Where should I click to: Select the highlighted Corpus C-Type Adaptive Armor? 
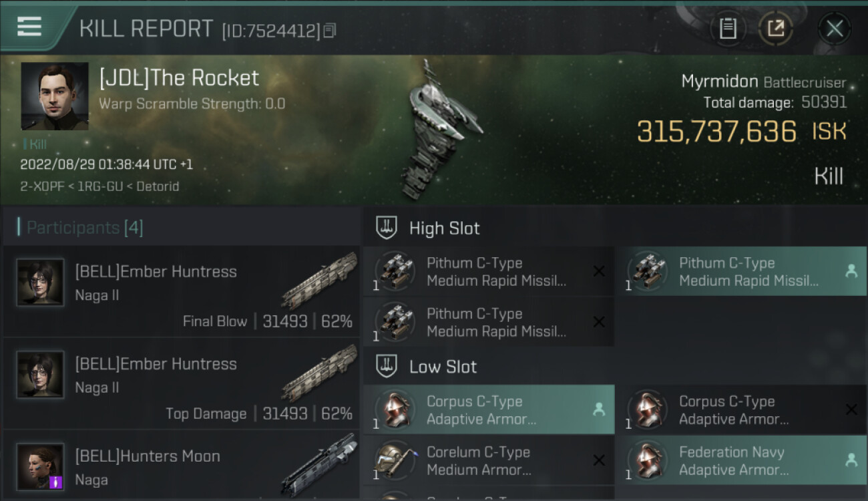[489, 409]
